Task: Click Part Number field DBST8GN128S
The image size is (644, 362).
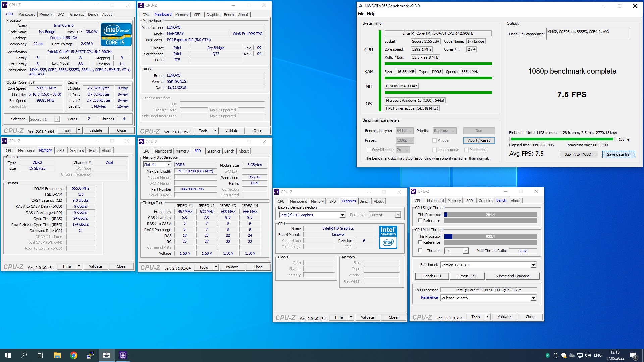Action: [x=196, y=189]
